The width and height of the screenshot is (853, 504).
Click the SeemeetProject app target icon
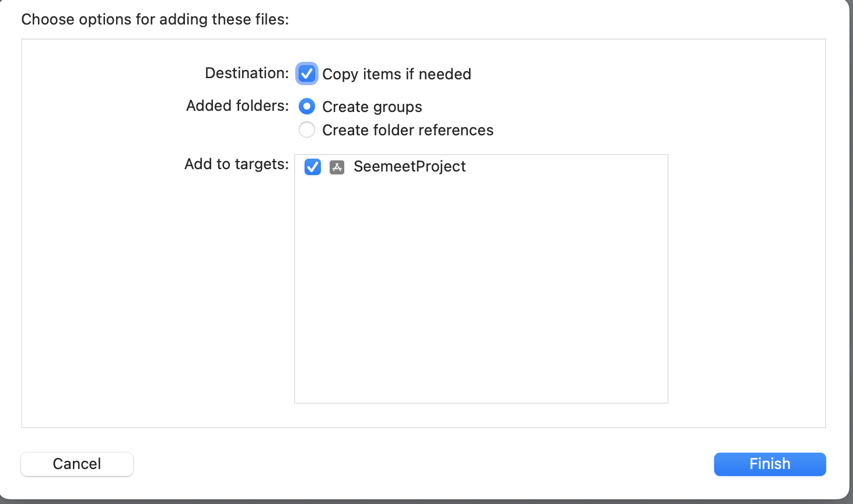point(337,167)
